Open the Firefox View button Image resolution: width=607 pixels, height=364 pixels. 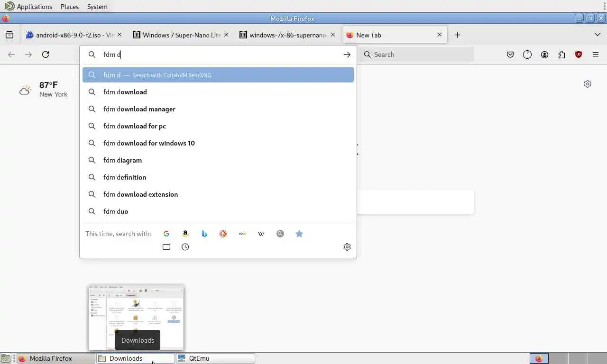pos(9,35)
